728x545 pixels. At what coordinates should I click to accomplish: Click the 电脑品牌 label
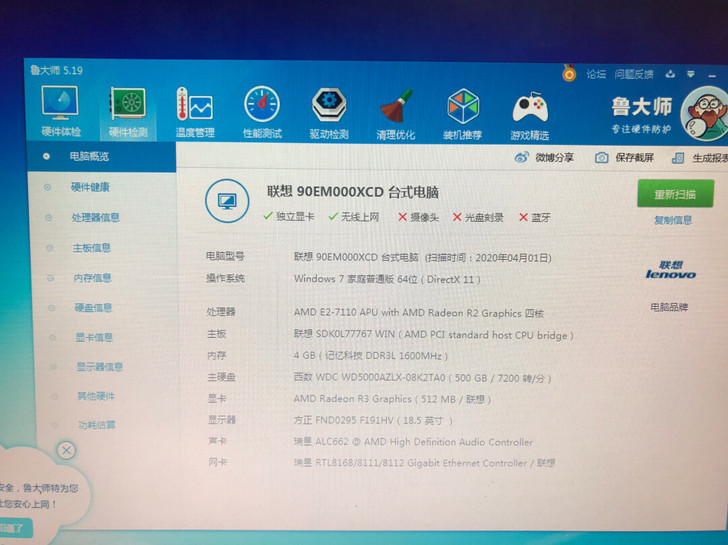(x=669, y=307)
